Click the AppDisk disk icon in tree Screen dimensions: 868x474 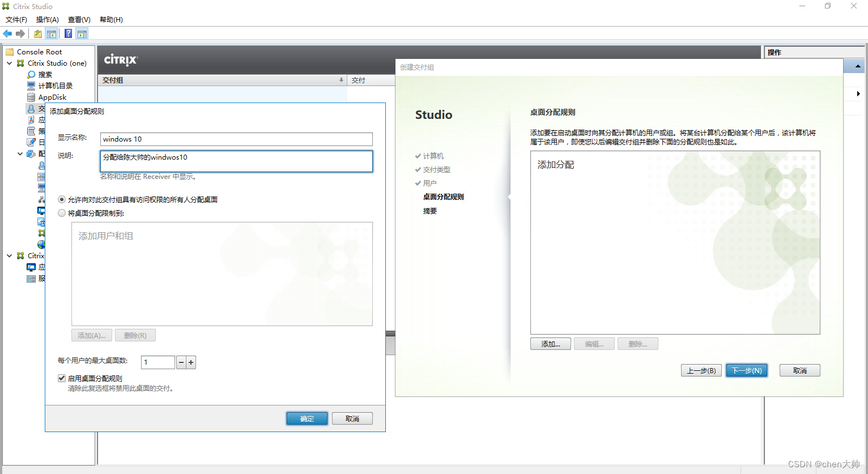(x=31, y=97)
